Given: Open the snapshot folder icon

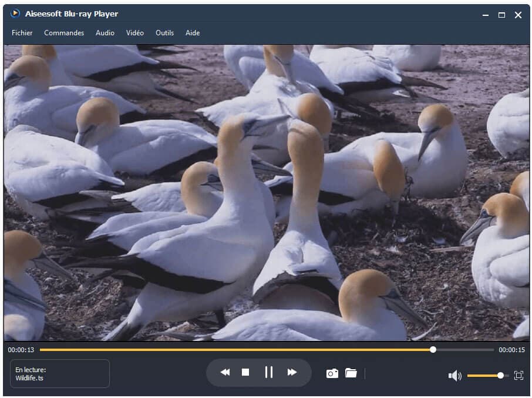Looking at the screenshot, I should tap(351, 373).
